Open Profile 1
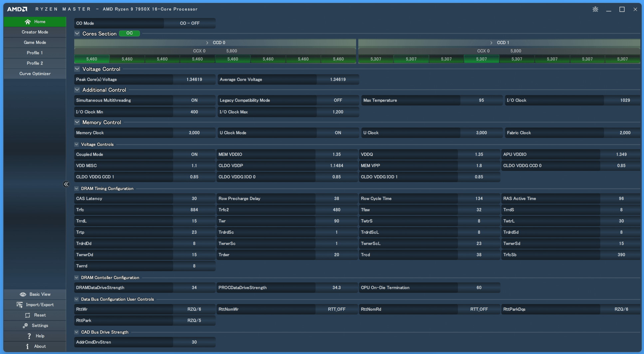The image size is (644, 354). 35,53
